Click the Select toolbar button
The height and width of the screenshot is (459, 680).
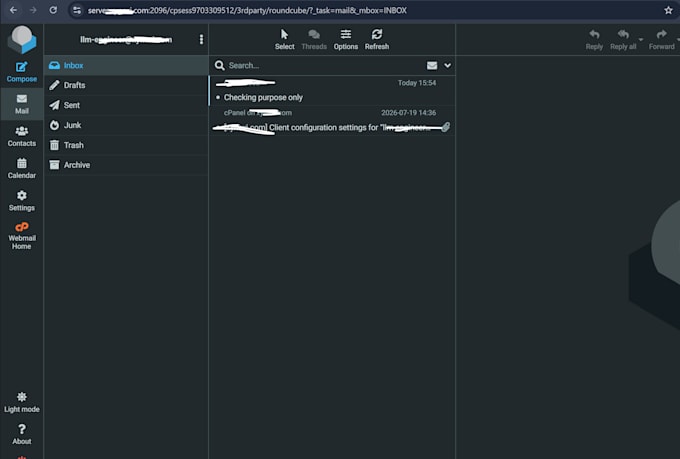284,39
